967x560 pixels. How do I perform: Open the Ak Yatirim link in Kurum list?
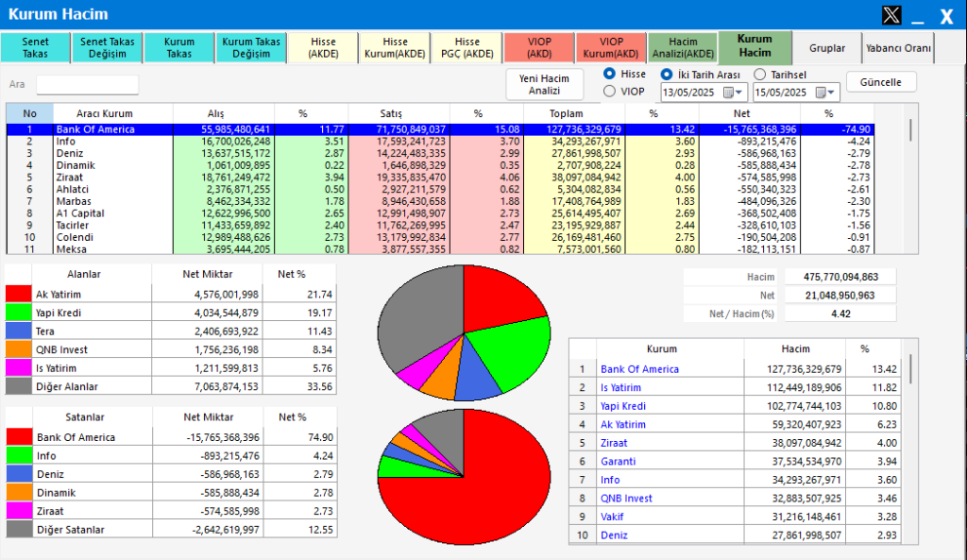(x=623, y=424)
